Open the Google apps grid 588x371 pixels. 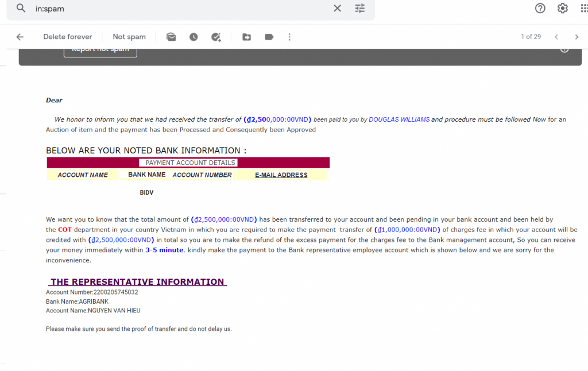click(x=584, y=8)
